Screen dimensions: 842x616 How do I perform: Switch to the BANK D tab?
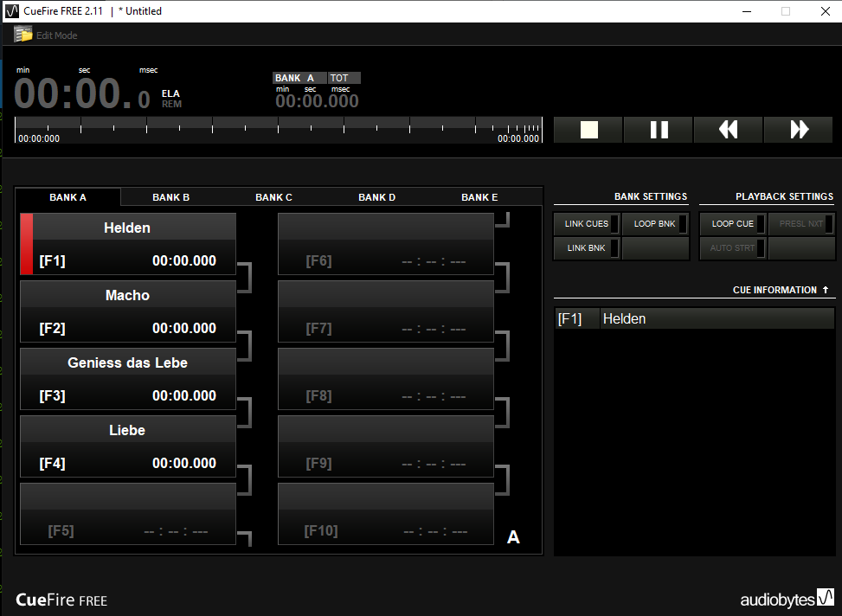coord(377,197)
